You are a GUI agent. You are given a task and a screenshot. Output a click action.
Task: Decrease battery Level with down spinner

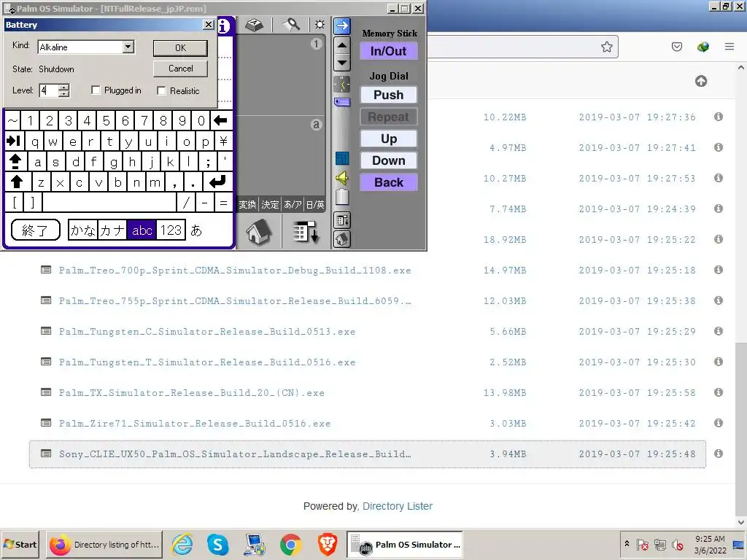[x=64, y=94]
